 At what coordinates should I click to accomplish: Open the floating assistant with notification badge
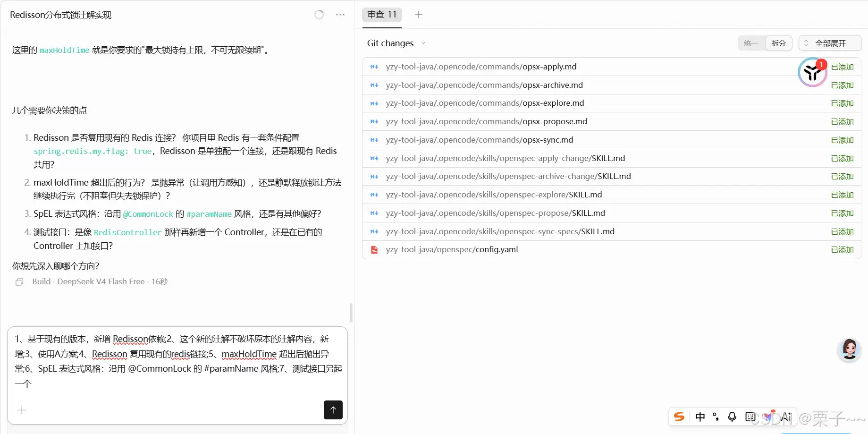[812, 72]
